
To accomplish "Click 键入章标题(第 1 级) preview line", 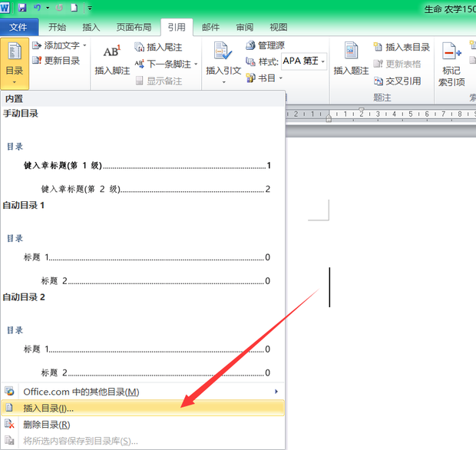I will coord(147,165).
